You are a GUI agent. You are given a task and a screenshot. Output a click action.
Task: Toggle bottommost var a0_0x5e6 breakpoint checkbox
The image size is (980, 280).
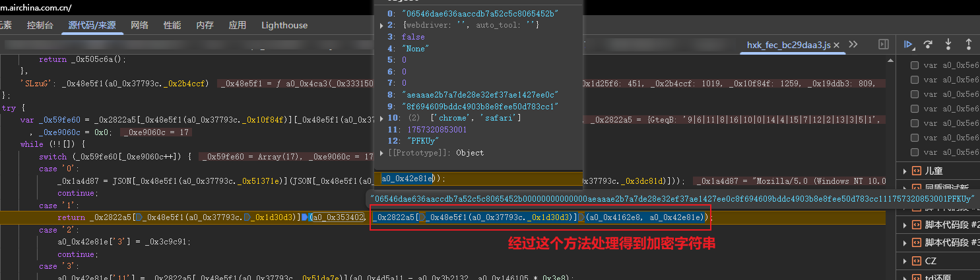point(915,152)
